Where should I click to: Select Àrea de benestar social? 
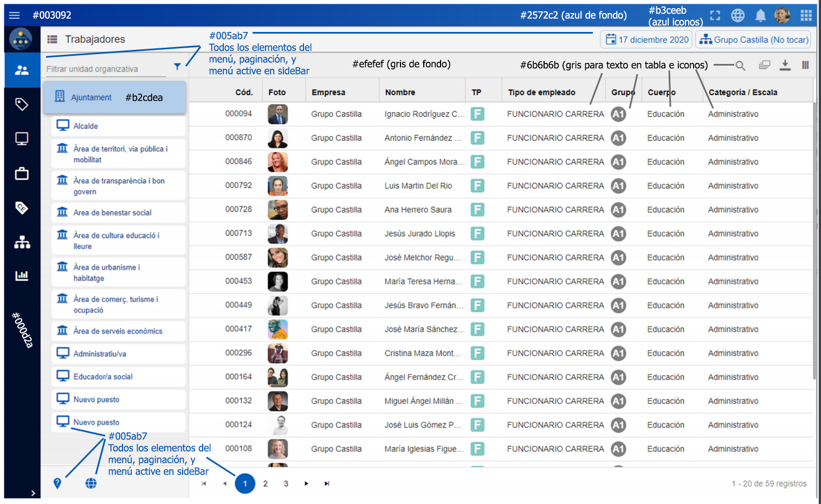tap(119, 212)
